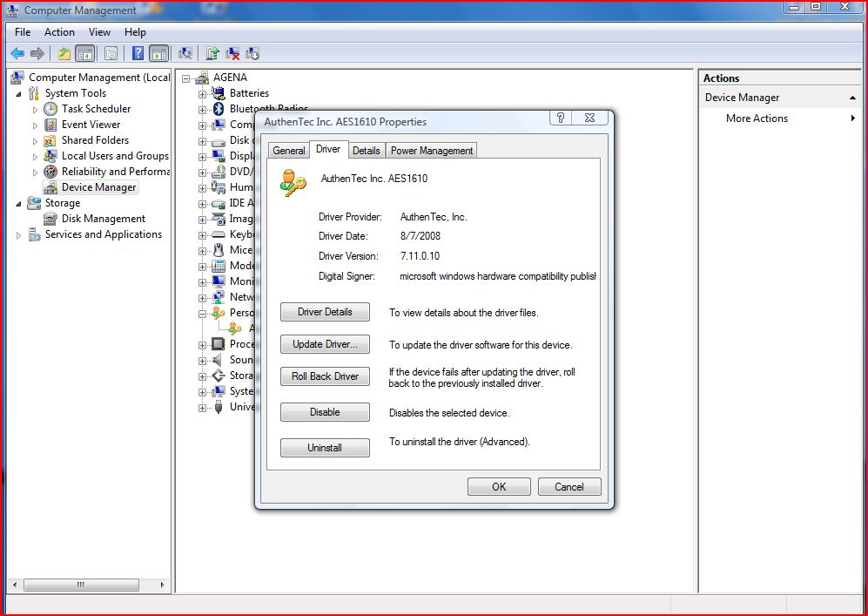Screen dimensions: 868x616
Task: Collapse the Personal identification devices minus box
Action: pos(203,314)
